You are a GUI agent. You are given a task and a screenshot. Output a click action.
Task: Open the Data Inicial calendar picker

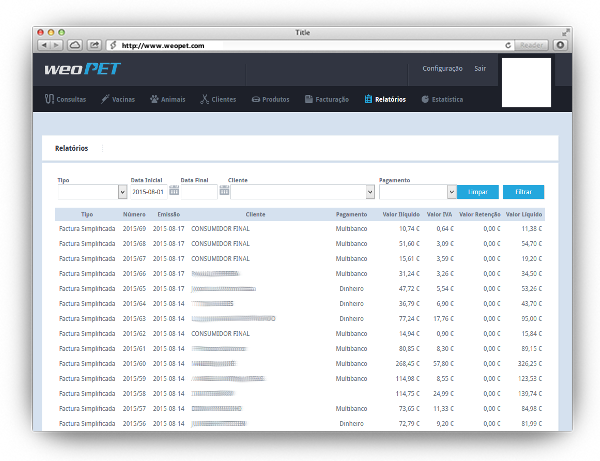click(x=174, y=191)
